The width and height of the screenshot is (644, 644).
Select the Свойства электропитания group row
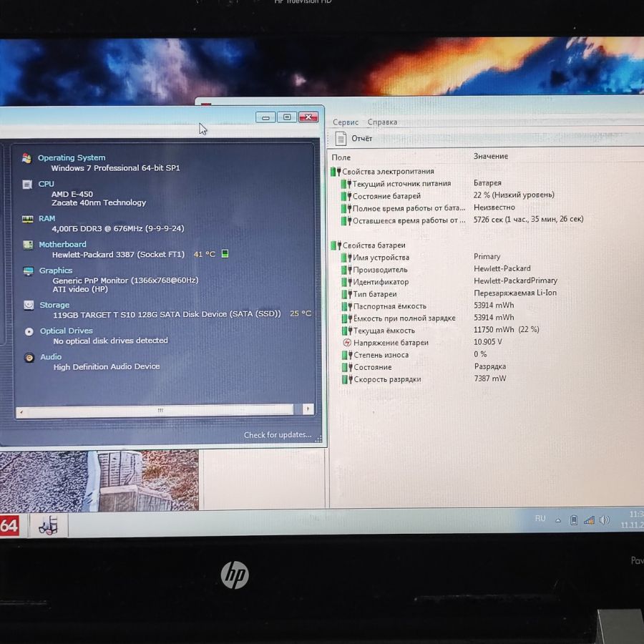tap(383, 171)
